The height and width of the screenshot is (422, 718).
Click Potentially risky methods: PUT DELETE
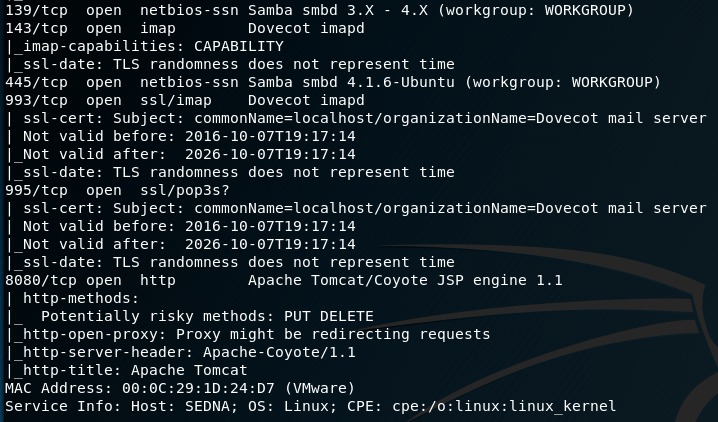207,316
